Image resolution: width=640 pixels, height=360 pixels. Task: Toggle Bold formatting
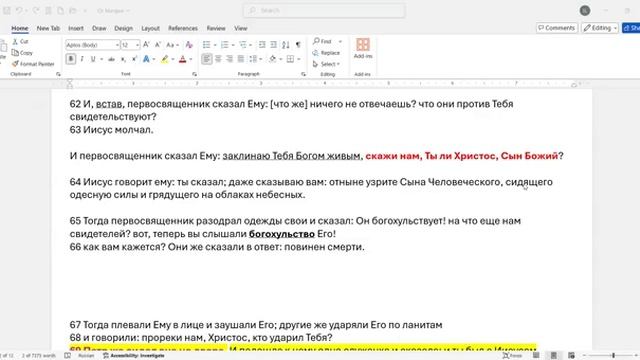pyautogui.click(x=71, y=59)
